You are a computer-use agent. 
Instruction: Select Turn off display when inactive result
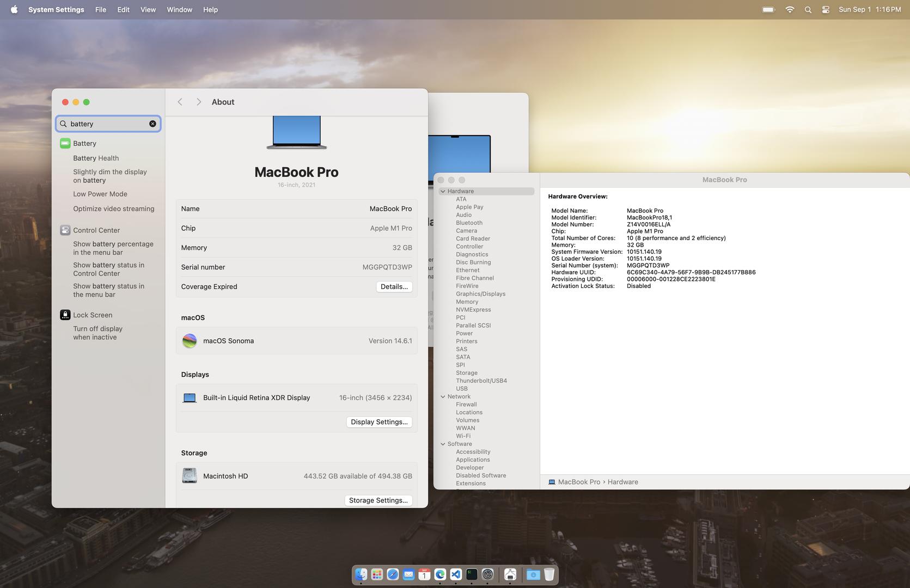point(98,333)
